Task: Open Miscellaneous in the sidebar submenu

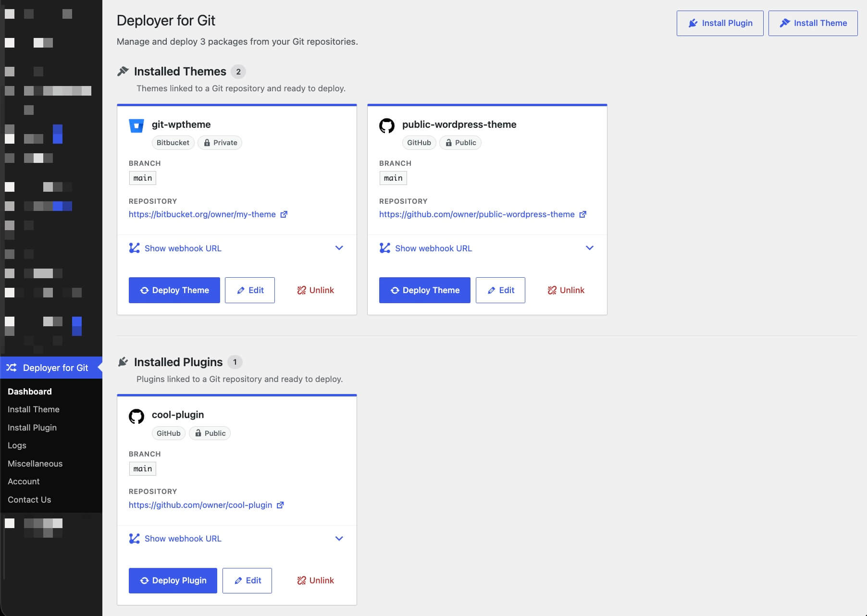Action: click(35, 464)
